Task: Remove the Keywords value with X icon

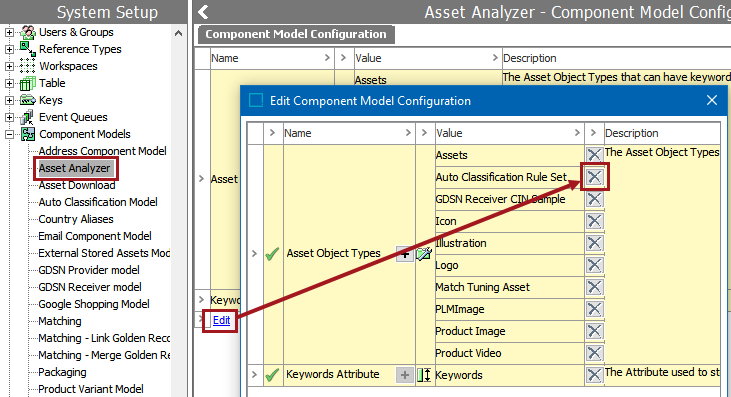Action: click(594, 375)
